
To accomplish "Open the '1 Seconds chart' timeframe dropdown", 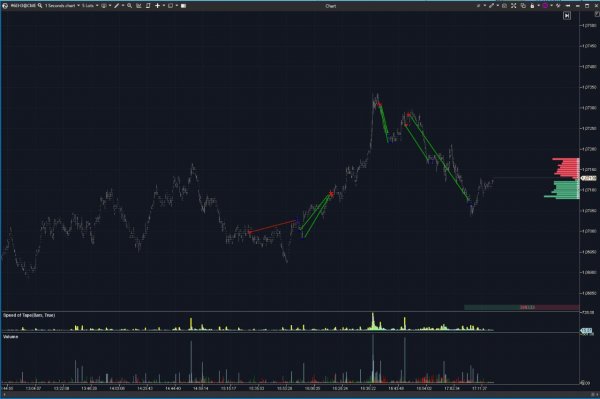I will (62, 6).
